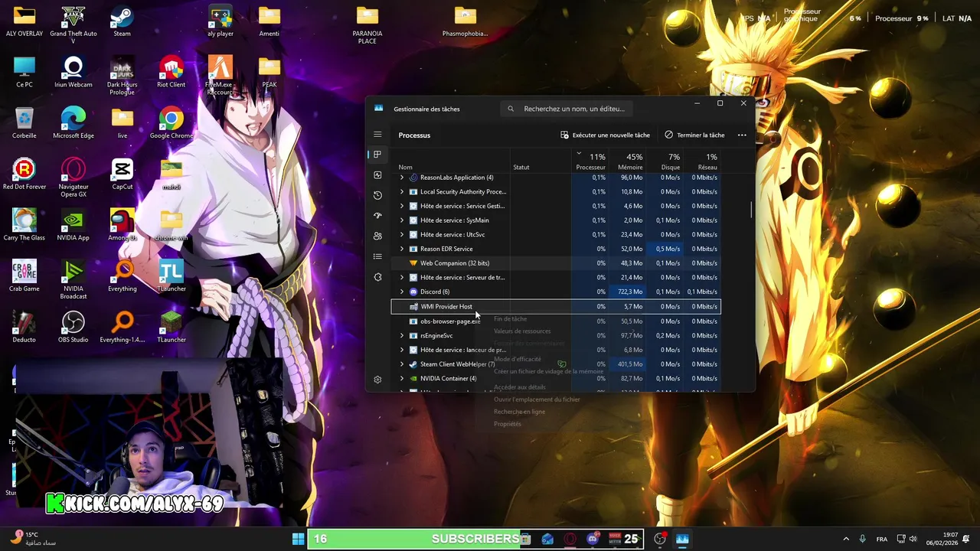This screenshot has height=551, width=980.
Task: Click the PARANOIA PLACE folder icon
Action: click(x=367, y=25)
